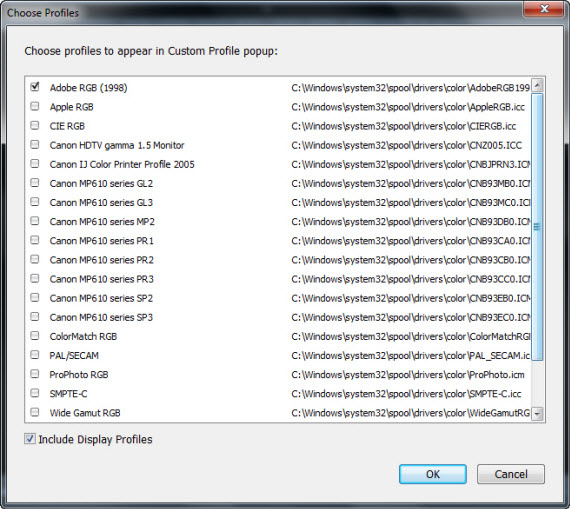Enable Canon MP610 series MP2 checkbox
570x509 pixels.
tap(35, 221)
